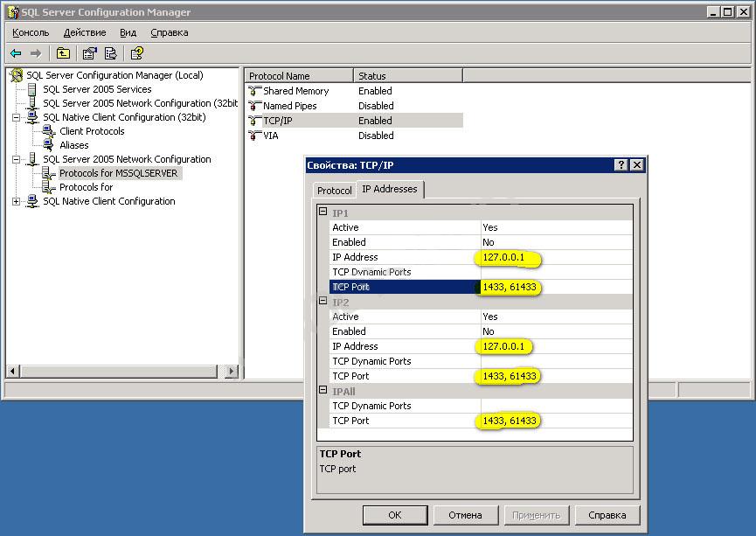Click the IPAll TCP Port value field
Screen dimensions: 756x536
click(x=557, y=421)
